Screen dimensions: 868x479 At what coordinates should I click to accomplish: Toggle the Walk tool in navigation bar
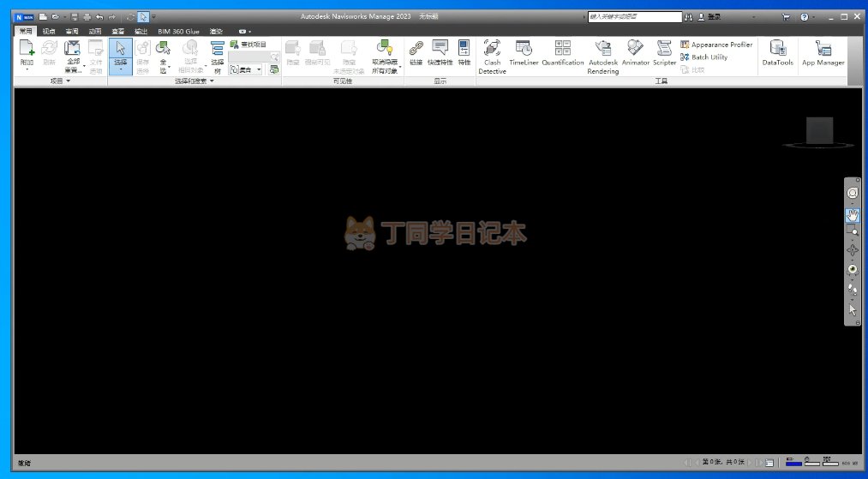[853, 290]
